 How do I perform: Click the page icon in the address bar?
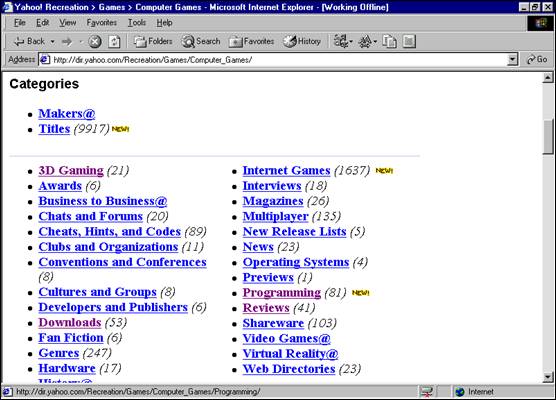44,60
